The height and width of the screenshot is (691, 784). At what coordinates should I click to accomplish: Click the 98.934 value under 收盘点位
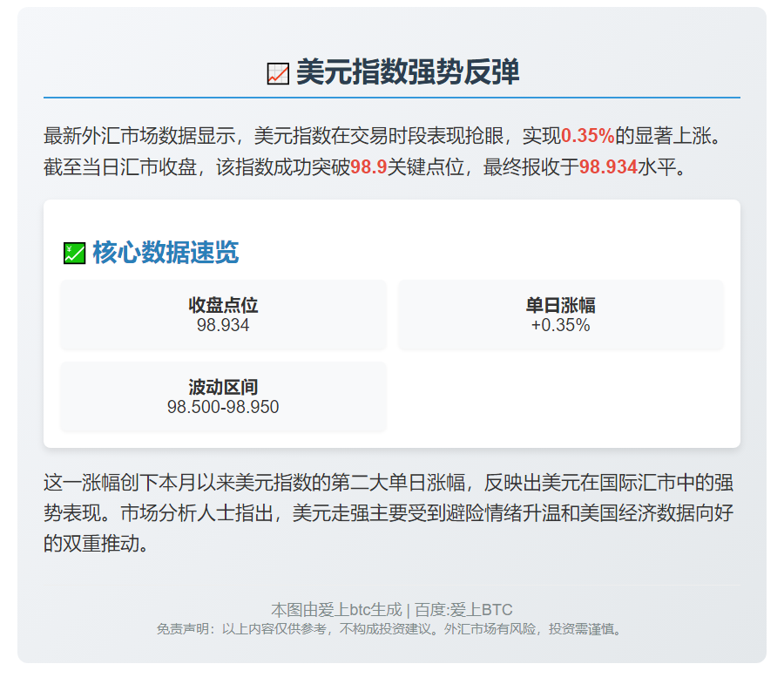(x=223, y=326)
